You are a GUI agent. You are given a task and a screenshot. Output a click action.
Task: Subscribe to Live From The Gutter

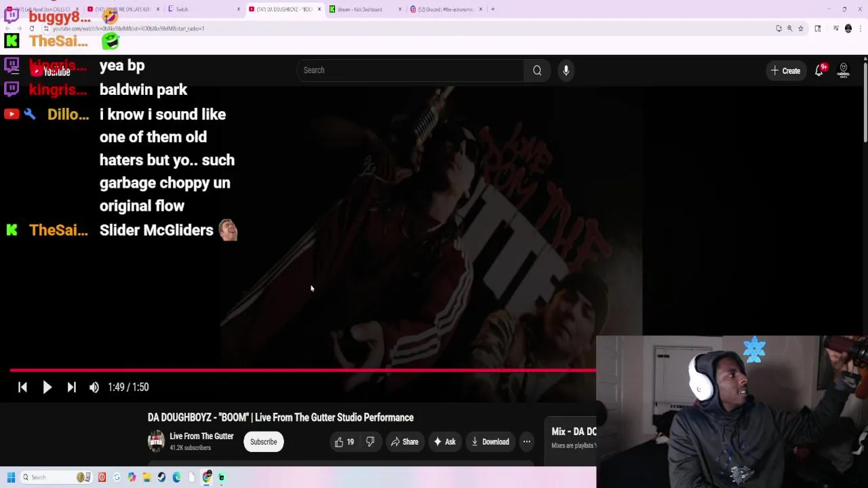pos(263,442)
